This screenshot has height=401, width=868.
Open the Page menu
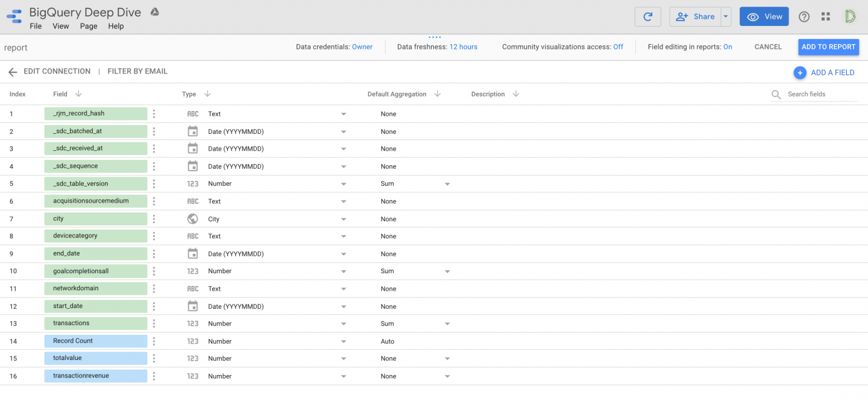[x=88, y=26]
